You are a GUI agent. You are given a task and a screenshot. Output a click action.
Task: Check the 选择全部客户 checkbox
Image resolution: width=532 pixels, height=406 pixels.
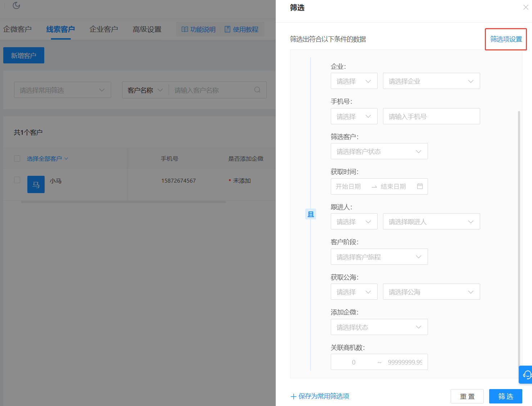coord(17,159)
